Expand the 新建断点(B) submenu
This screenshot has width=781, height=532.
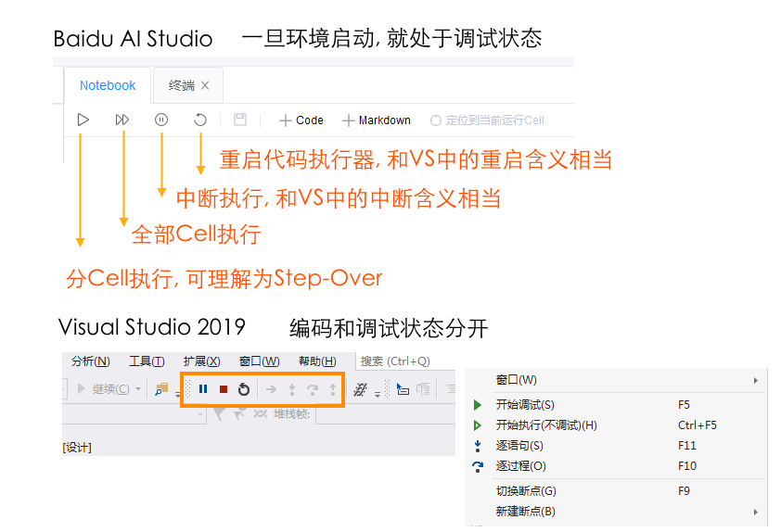coord(617,512)
